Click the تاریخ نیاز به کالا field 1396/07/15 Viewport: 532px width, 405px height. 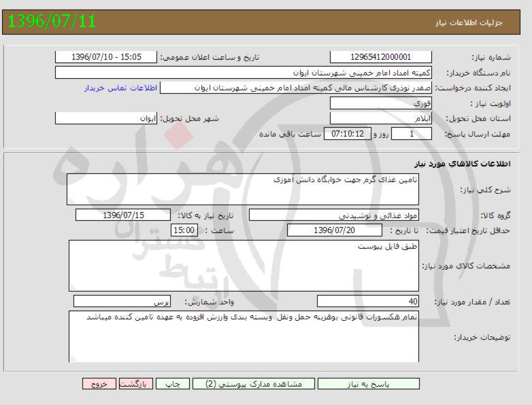coord(123,215)
